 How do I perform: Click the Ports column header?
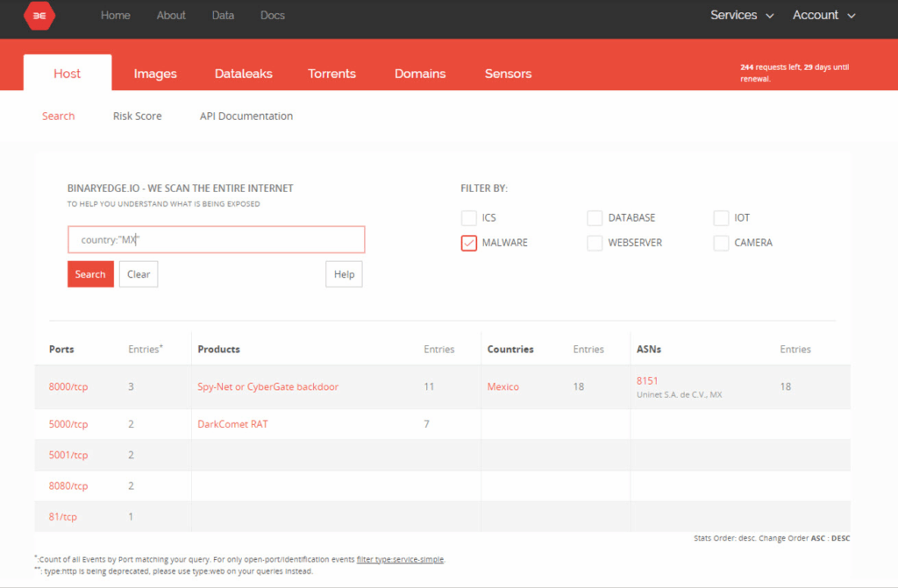coord(61,350)
